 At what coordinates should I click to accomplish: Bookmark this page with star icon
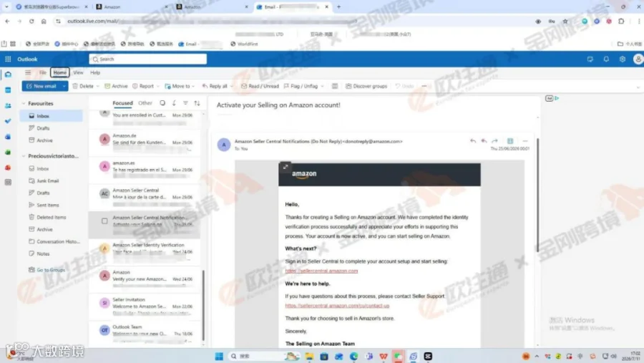(x=565, y=21)
